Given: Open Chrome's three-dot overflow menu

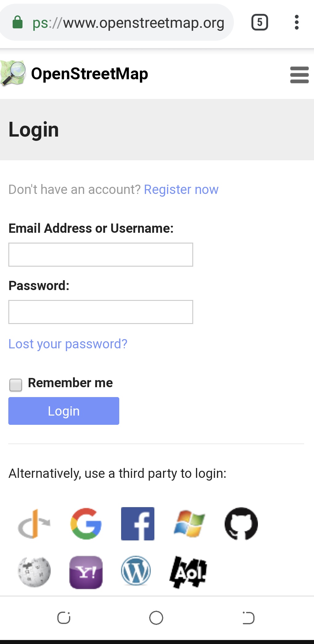Looking at the screenshot, I should point(297,22).
